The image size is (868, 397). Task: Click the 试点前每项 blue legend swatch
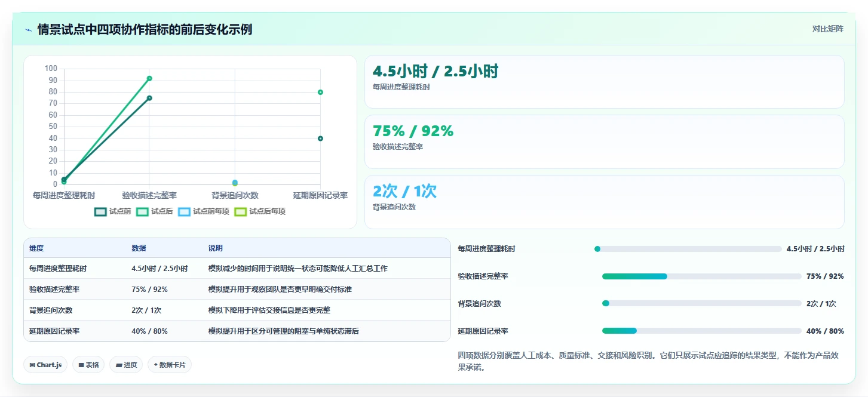pyautogui.click(x=184, y=211)
